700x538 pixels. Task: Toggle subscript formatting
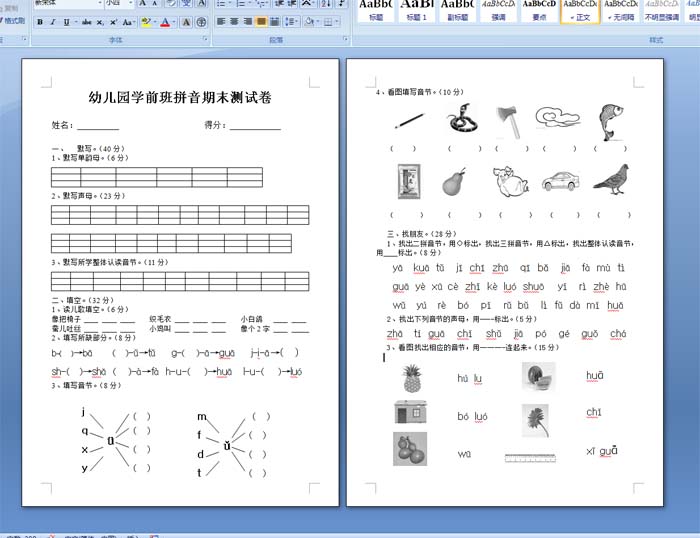click(100, 22)
